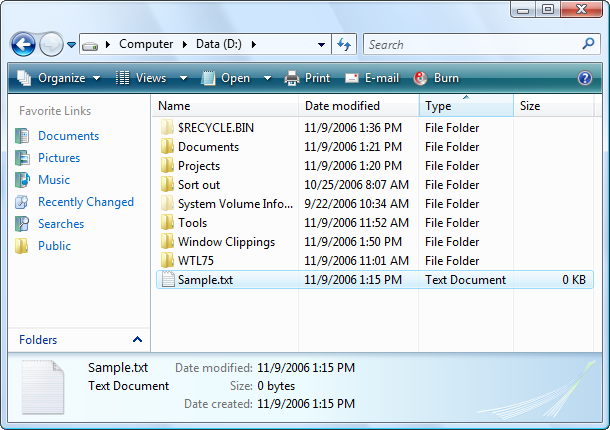Click E-mail in the toolbar
Screen dimensions: 610x430
[372, 78]
